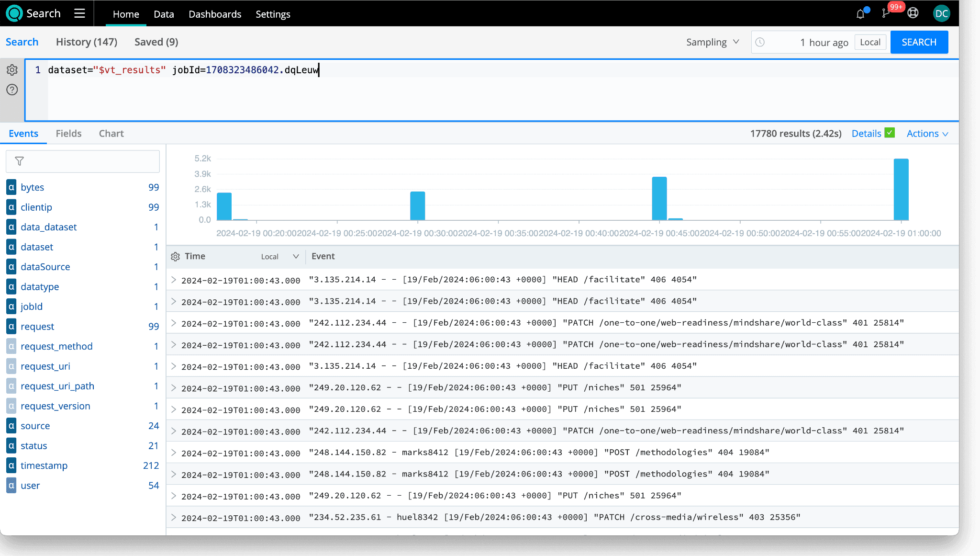980x556 pixels.
Task: Open the DC user avatar menu
Action: click(941, 13)
